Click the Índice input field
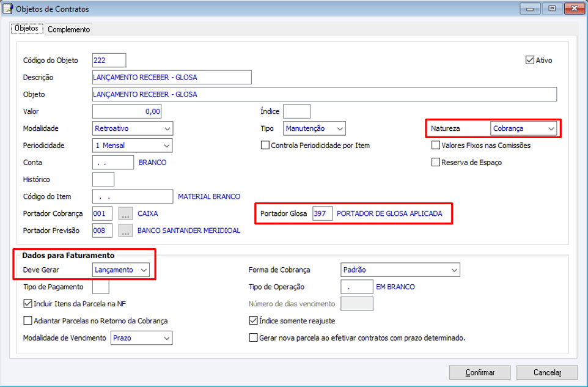 [x=296, y=111]
